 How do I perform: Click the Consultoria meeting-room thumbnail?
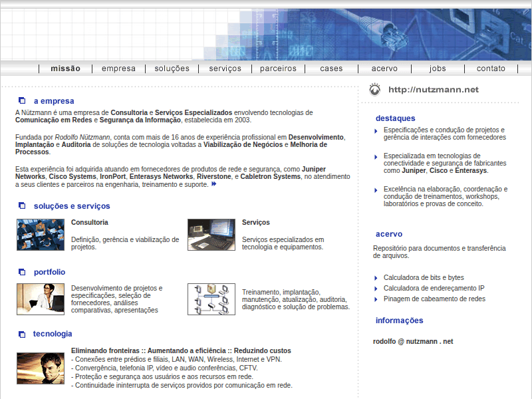[x=41, y=235]
